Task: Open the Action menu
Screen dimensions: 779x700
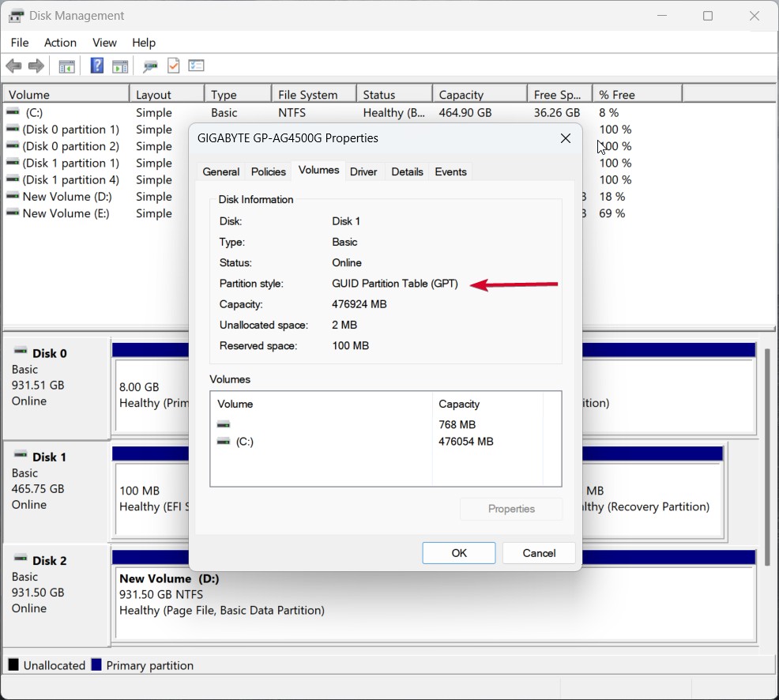Action: [x=60, y=43]
